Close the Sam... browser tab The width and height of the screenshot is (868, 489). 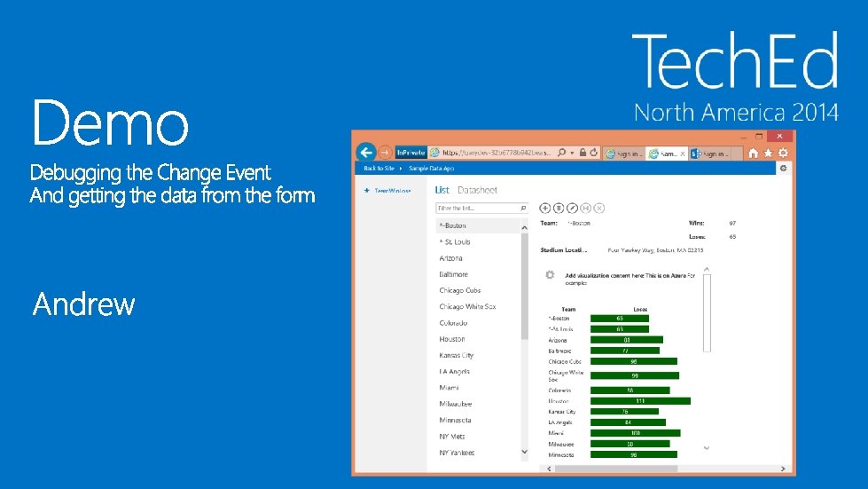pyautogui.click(x=683, y=154)
